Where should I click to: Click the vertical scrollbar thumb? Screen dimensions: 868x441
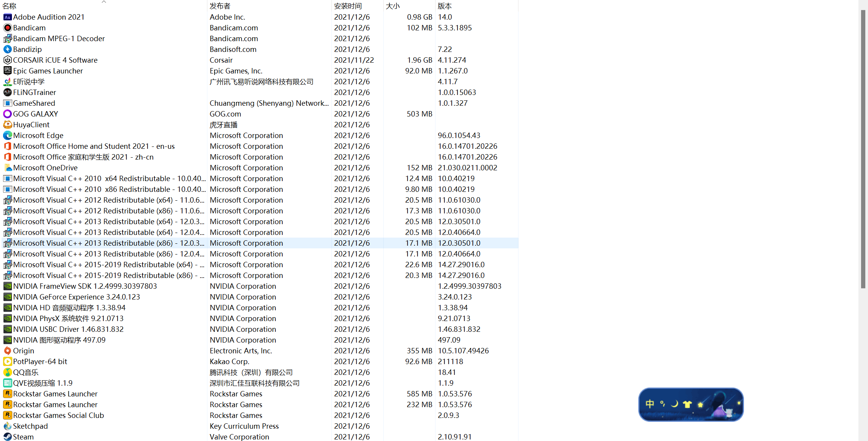(863, 150)
